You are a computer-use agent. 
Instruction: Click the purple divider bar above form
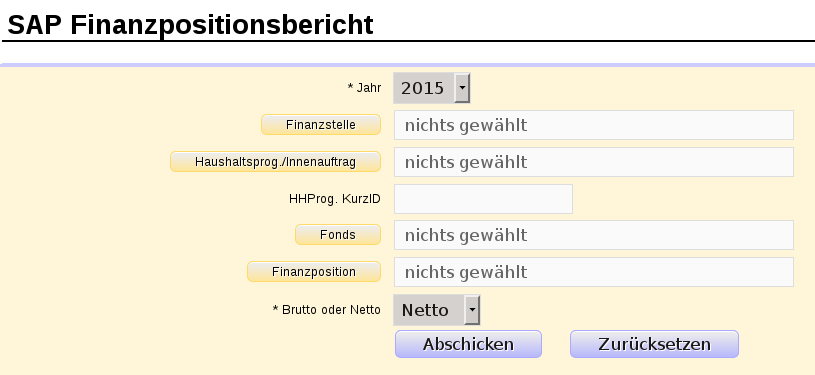point(408,65)
